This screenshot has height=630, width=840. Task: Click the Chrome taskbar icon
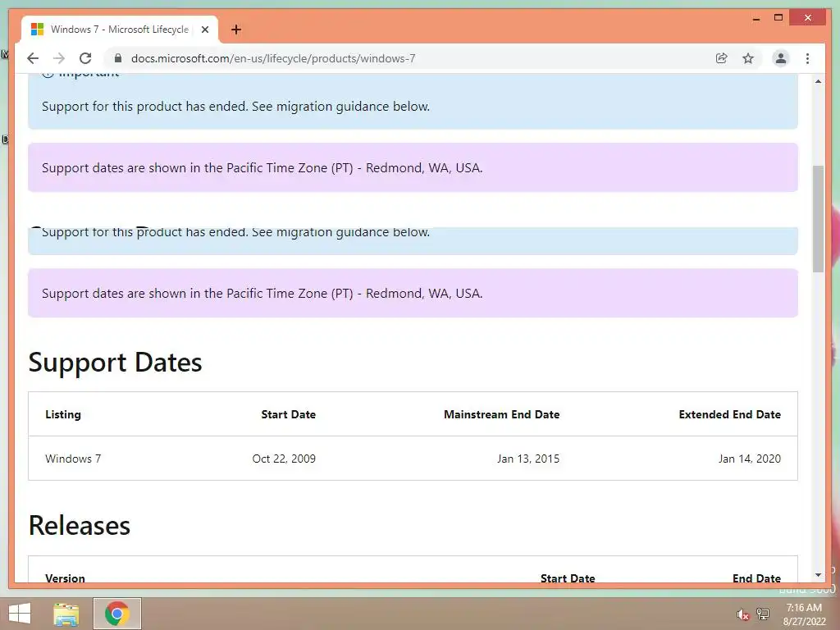tap(117, 614)
